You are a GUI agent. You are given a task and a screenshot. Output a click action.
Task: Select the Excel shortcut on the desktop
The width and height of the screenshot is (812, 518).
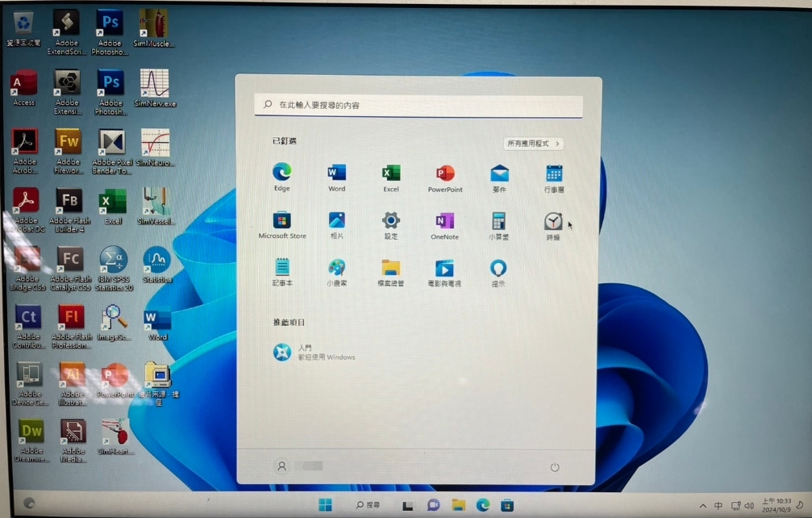[x=113, y=207]
